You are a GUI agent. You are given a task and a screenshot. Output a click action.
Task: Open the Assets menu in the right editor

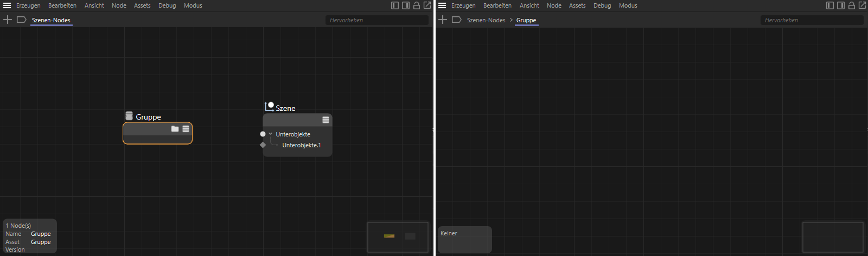click(x=577, y=5)
